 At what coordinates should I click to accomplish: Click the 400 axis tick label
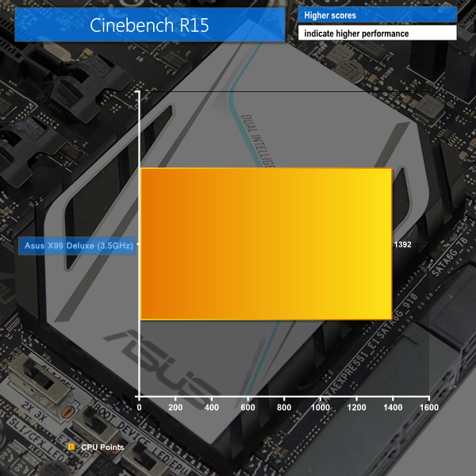click(212, 408)
